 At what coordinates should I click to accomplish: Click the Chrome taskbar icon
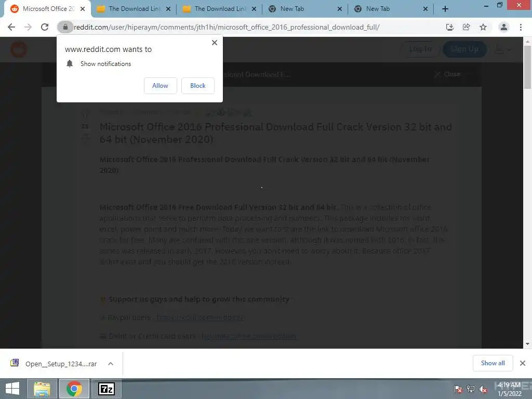click(74, 389)
